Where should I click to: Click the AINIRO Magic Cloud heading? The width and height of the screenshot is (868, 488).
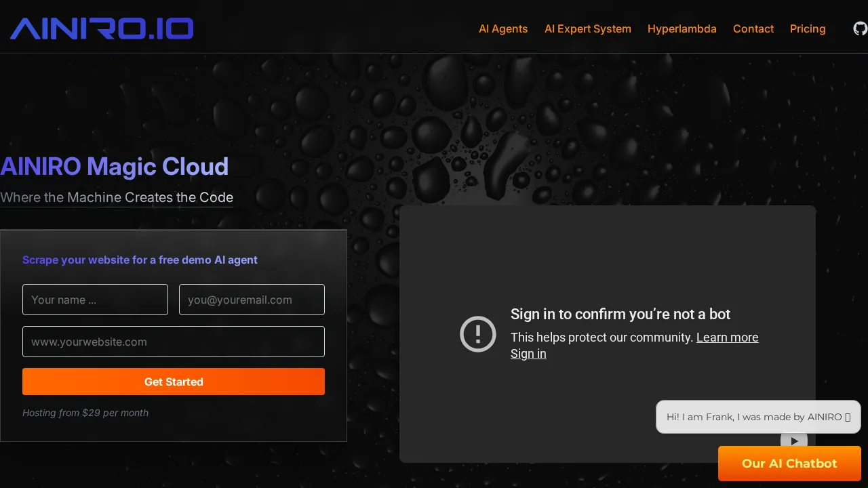115,167
